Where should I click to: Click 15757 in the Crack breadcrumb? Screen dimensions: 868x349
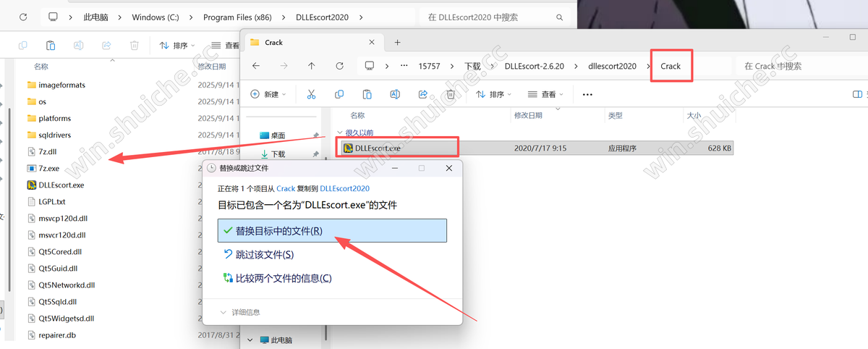(x=429, y=66)
